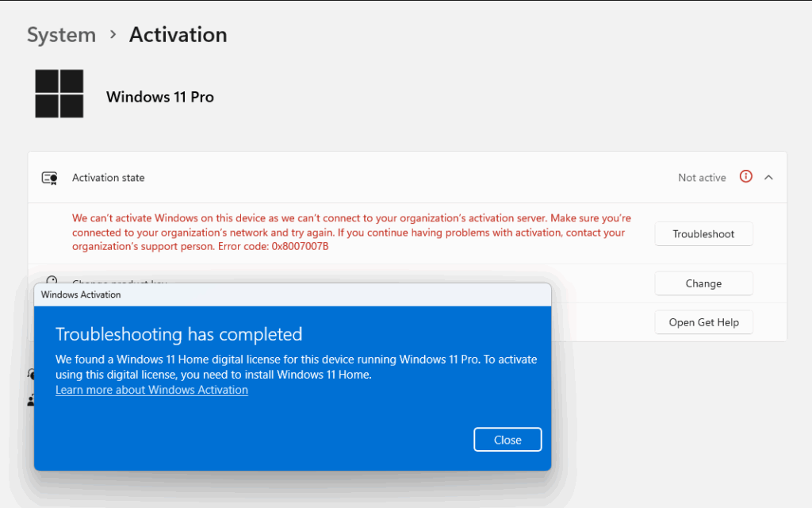The image size is (812, 508).
Task: Select System in the breadcrumb path
Action: pyautogui.click(x=61, y=34)
